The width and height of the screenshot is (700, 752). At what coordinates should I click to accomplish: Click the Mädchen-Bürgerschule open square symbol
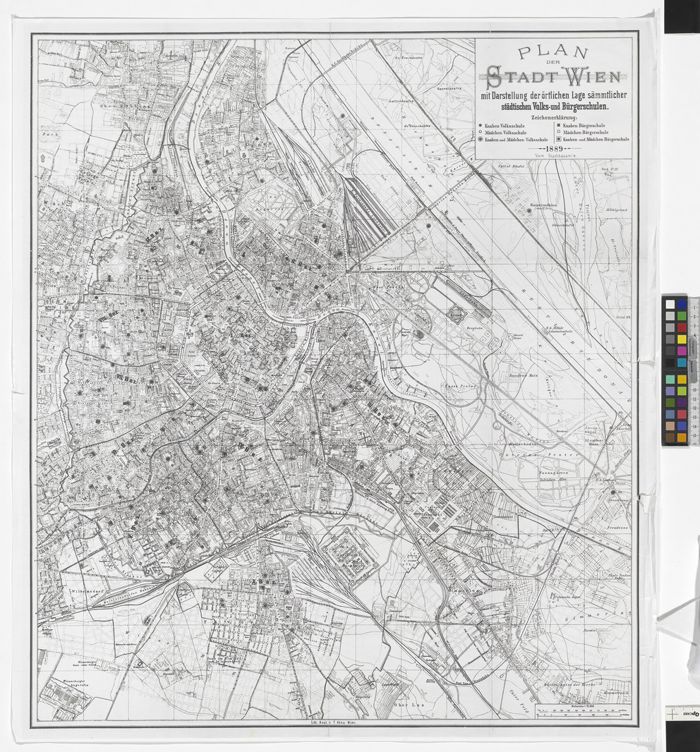point(559,133)
